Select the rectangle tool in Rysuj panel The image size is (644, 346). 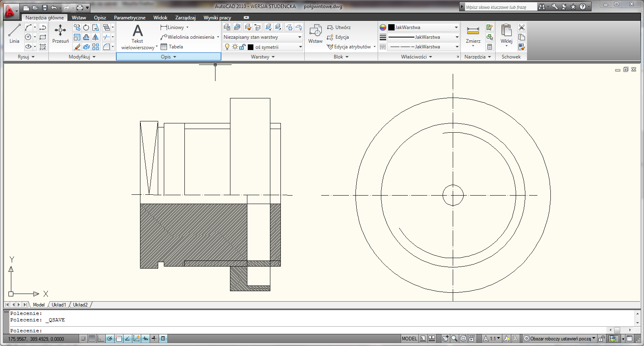click(x=43, y=37)
